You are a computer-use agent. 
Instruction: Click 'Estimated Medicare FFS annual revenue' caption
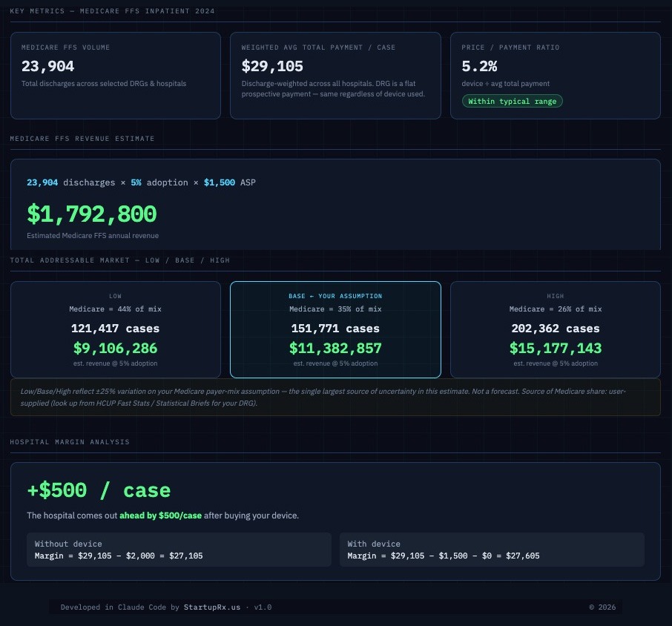click(x=93, y=236)
